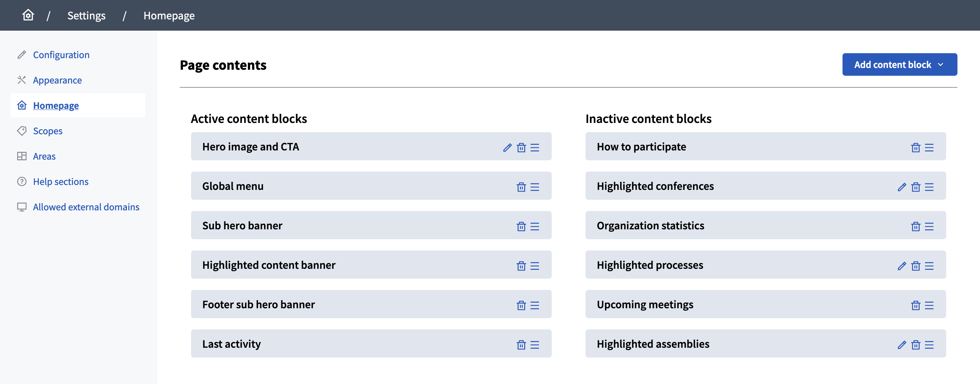Delete the Sub hero banner block
Screen dimensions: 980x384
pyautogui.click(x=520, y=227)
